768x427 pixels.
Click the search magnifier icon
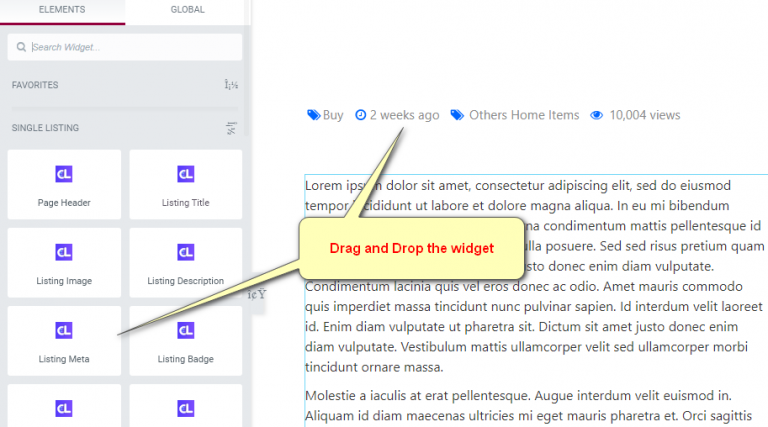tap(21, 47)
